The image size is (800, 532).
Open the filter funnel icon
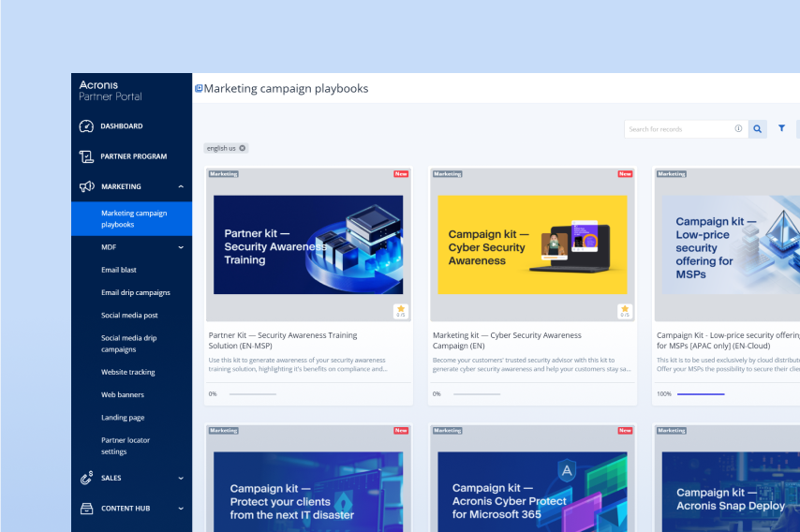pyautogui.click(x=781, y=128)
